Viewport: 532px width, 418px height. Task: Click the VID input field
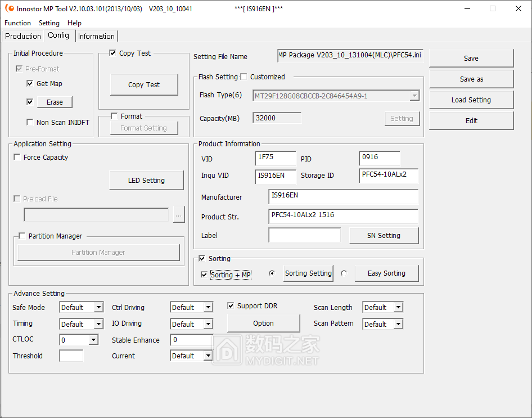(276, 159)
